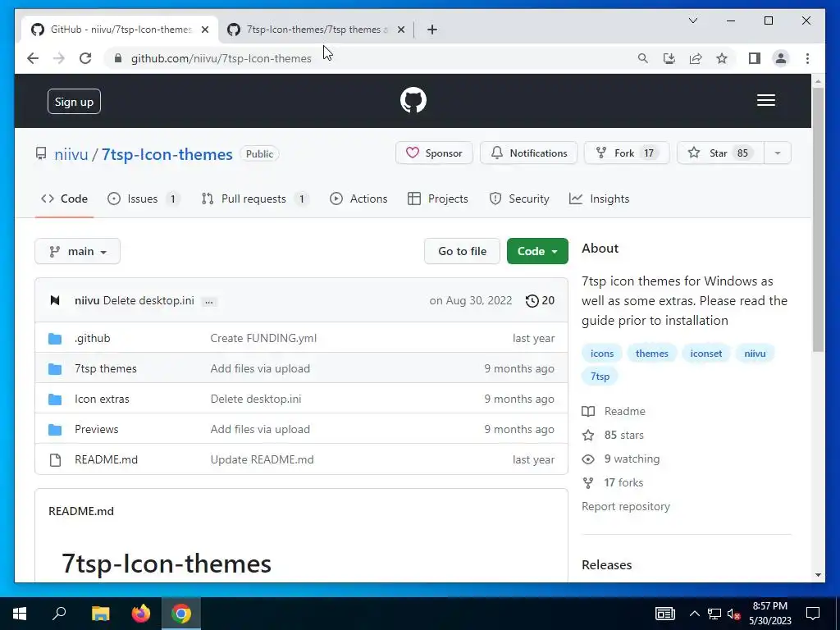
Task: View the 85 stars link
Action: 614,435
